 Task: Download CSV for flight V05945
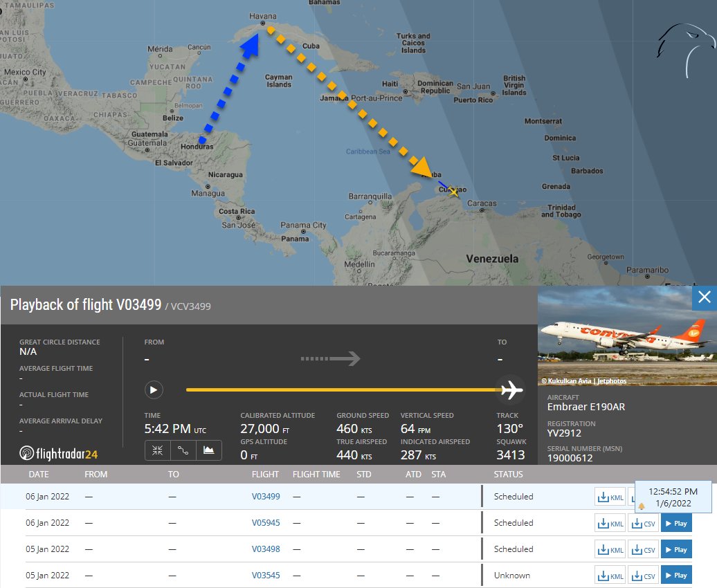(643, 523)
